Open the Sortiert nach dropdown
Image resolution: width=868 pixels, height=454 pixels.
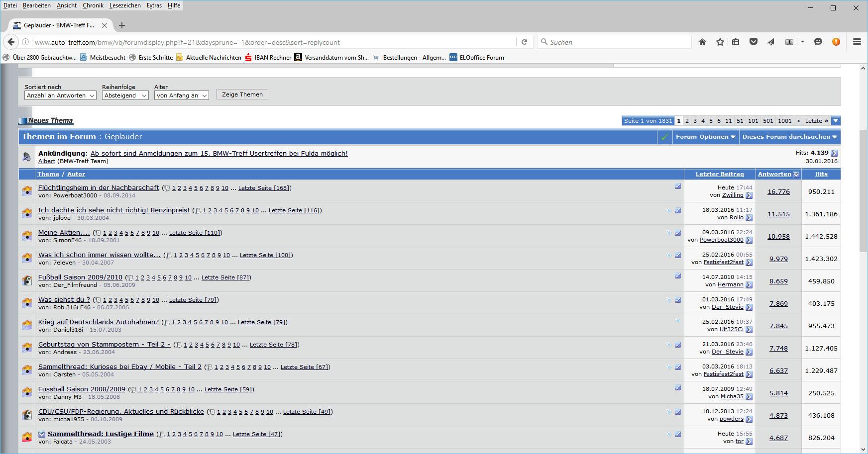(60, 95)
